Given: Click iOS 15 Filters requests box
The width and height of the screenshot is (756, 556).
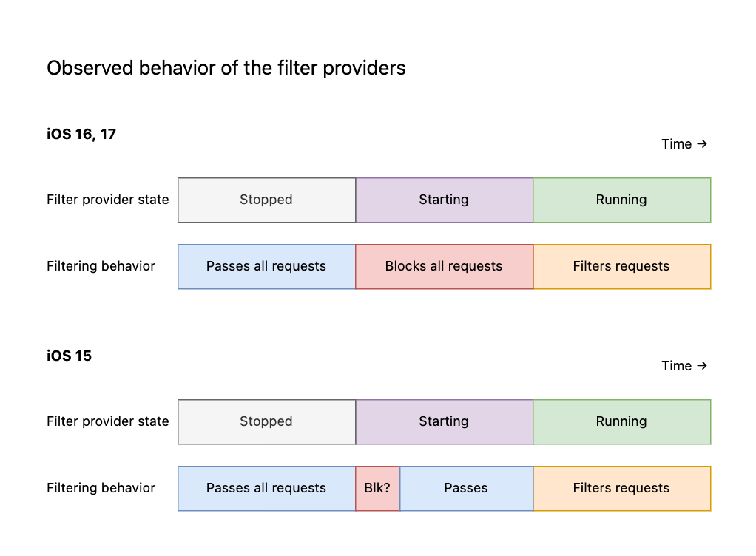Looking at the screenshot, I should click(622, 488).
